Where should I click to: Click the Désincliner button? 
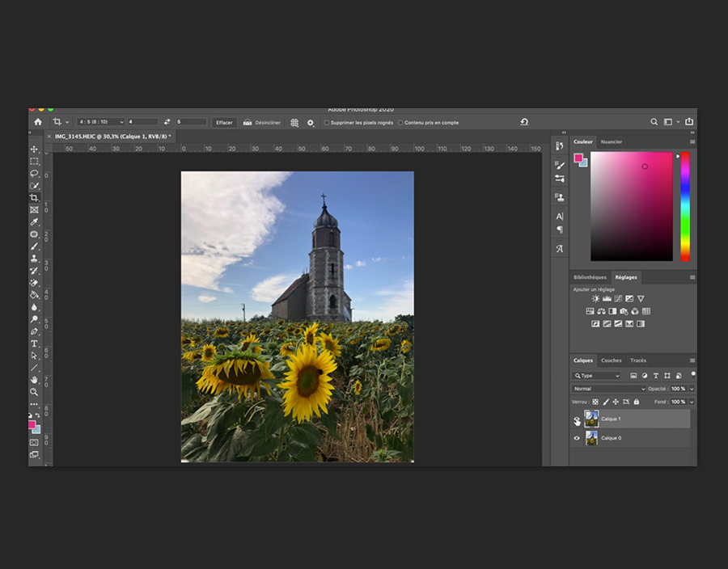(262, 123)
